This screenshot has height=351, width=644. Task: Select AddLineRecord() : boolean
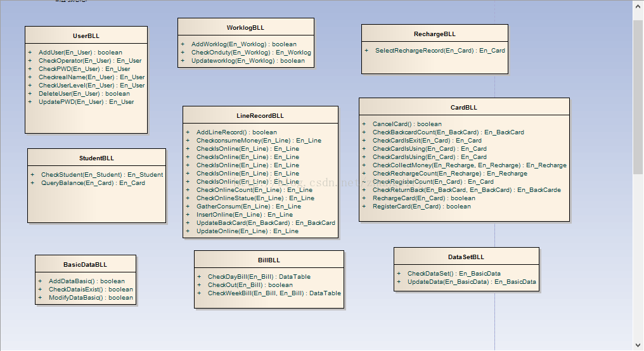pyautogui.click(x=236, y=132)
